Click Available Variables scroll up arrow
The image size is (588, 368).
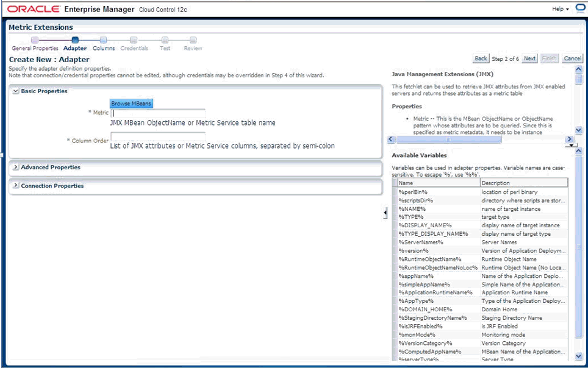(579, 151)
